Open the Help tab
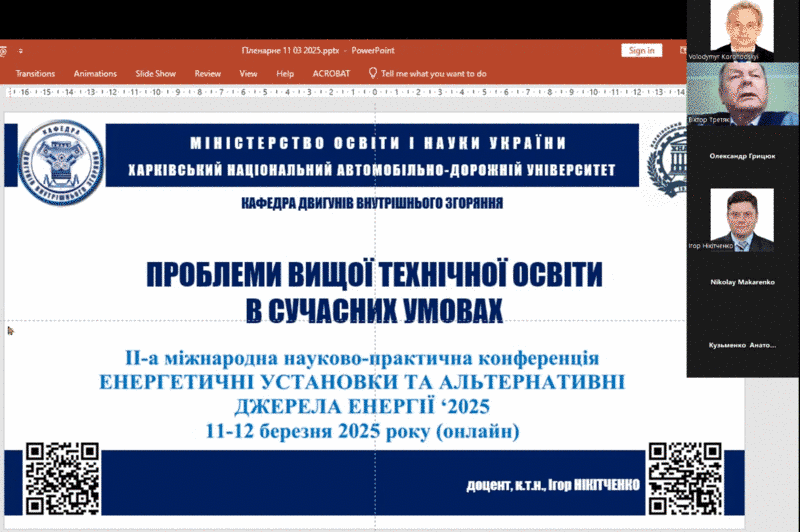Screen dimensions: 800x532 (285, 73)
